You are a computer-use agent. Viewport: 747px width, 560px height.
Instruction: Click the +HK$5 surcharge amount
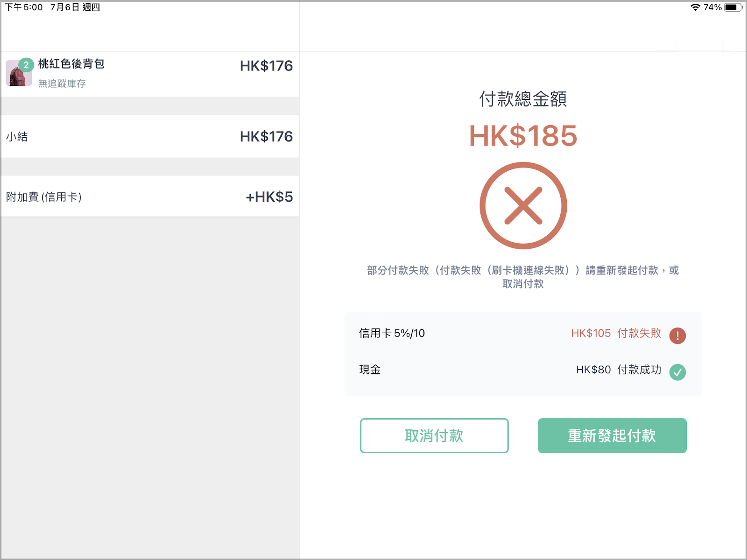pyautogui.click(x=269, y=197)
